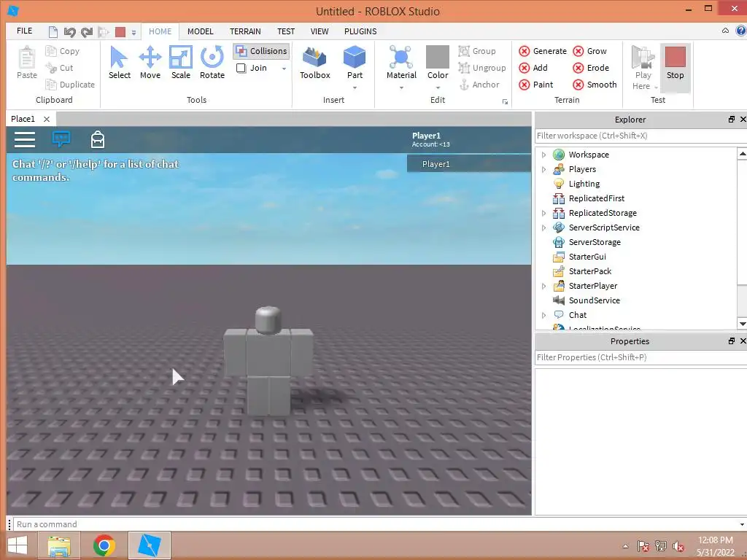Image resolution: width=747 pixels, height=560 pixels.
Task: Generate terrain
Action: (543, 51)
